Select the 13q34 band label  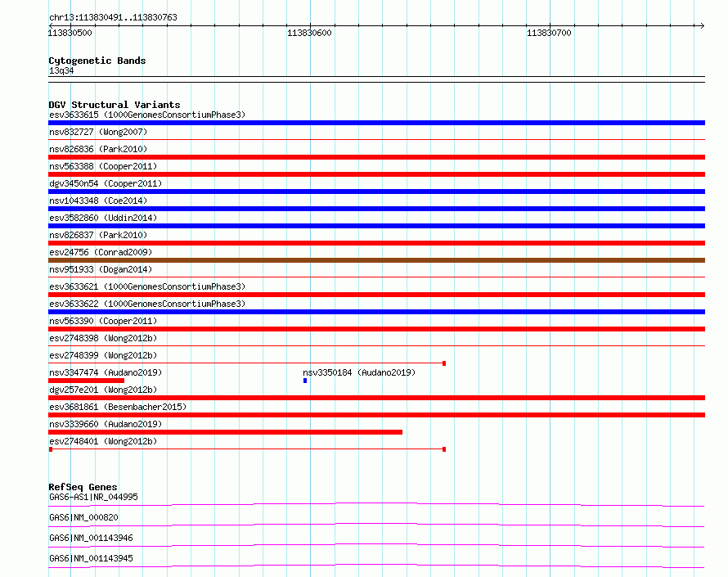coord(61,70)
